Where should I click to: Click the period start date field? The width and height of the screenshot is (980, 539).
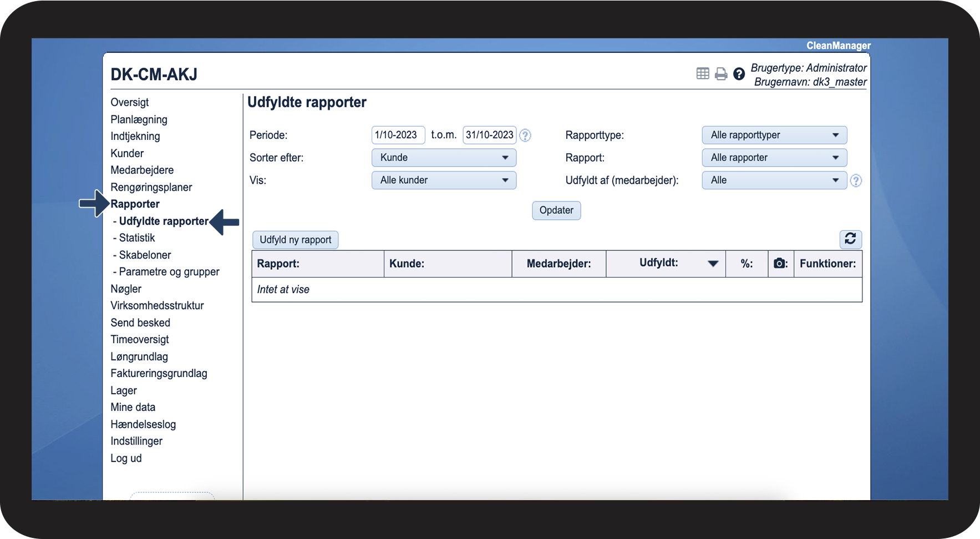pos(398,135)
